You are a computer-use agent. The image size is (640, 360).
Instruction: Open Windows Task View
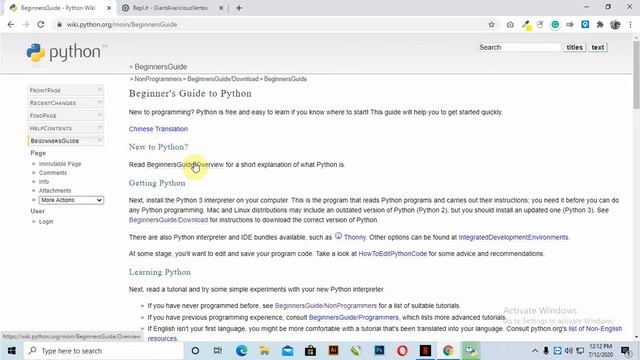pyautogui.click(x=218, y=351)
